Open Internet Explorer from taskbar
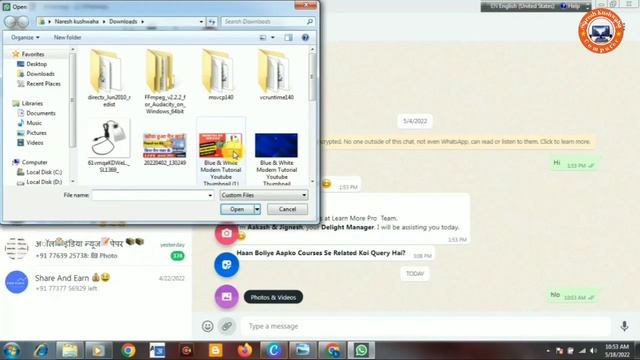This screenshot has height=360, width=640. 40,351
